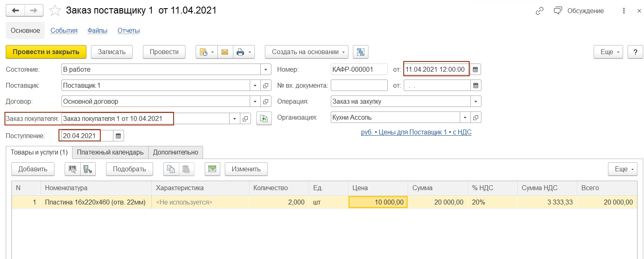644x259 pixels.
Task: Click the back navigation arrow
Action: point(16,11)
